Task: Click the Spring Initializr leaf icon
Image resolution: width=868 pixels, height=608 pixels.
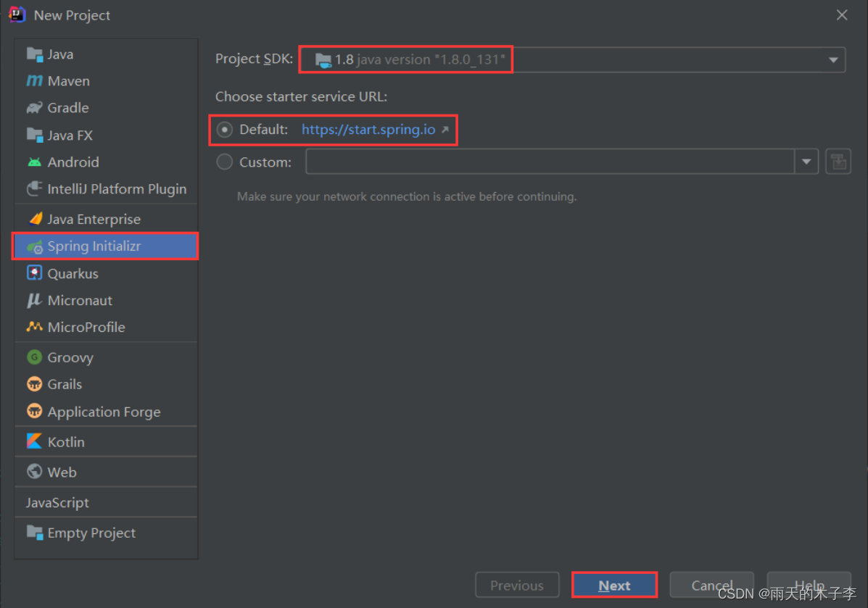Action: point(35,246)
